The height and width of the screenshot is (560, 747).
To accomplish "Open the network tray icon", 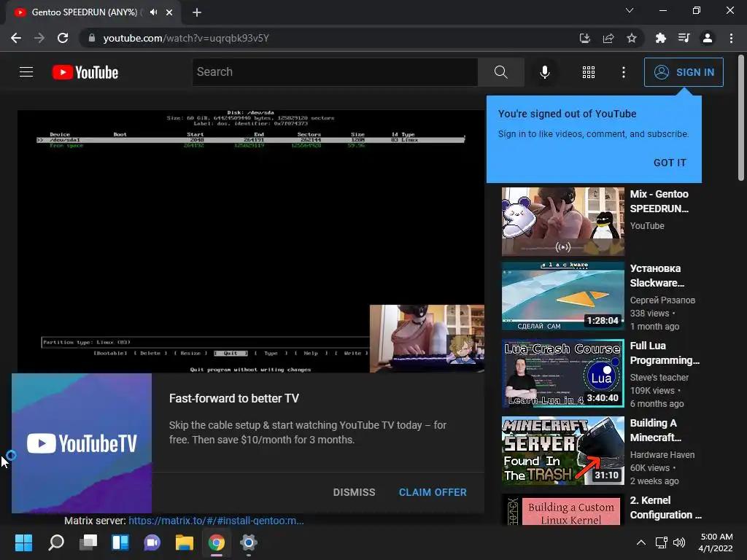I will pyautogui.click(x=661, y=542).
